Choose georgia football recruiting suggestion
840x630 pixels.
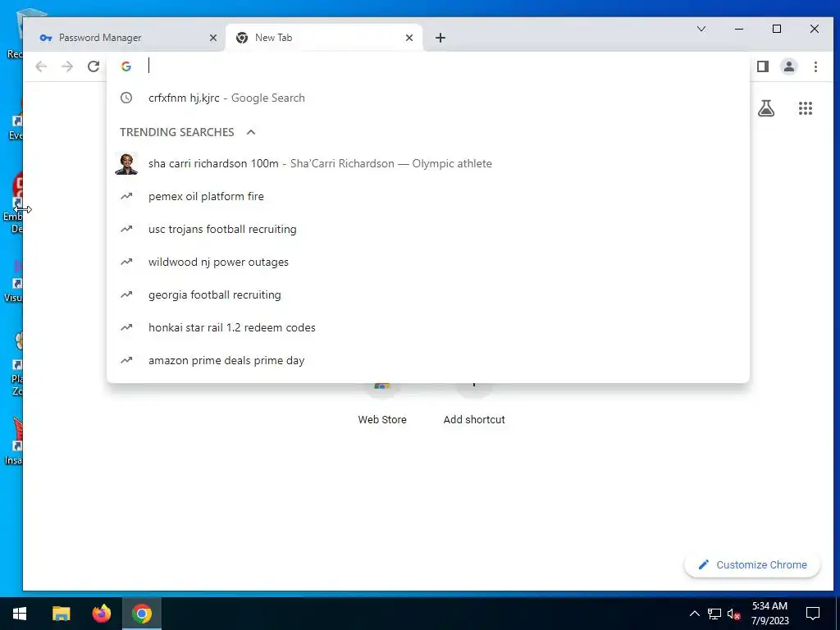click(428, 294)
